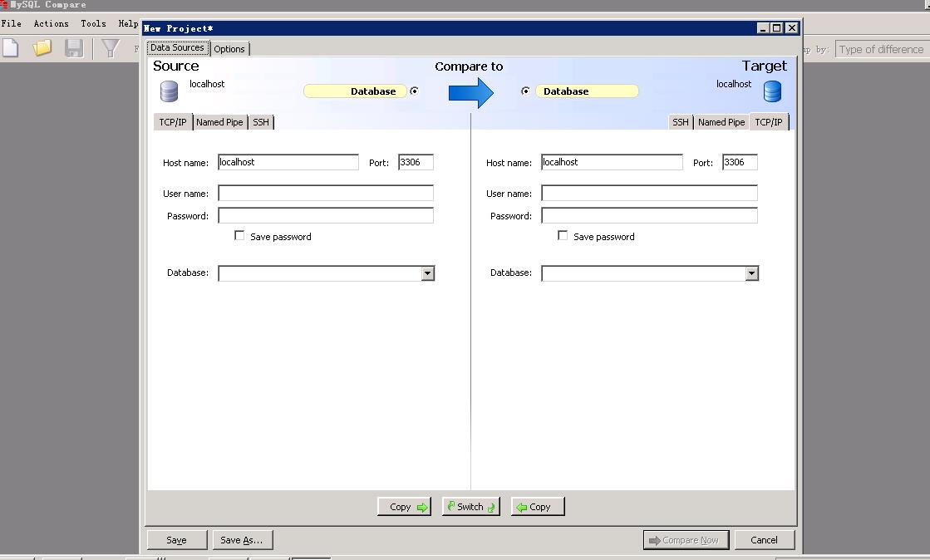Click the Save floppy disk toolbar icon
Screen dimensions: 930x560
click(x=73, y=48)
